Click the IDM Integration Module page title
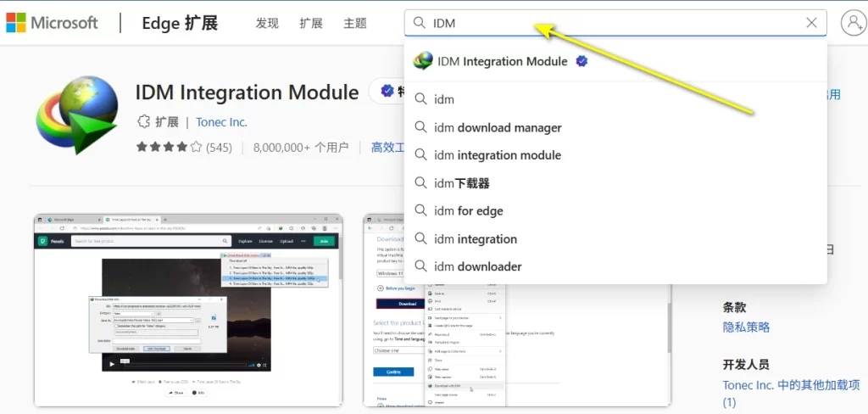Screen dimensions: 868x414 tap(247, 92)
